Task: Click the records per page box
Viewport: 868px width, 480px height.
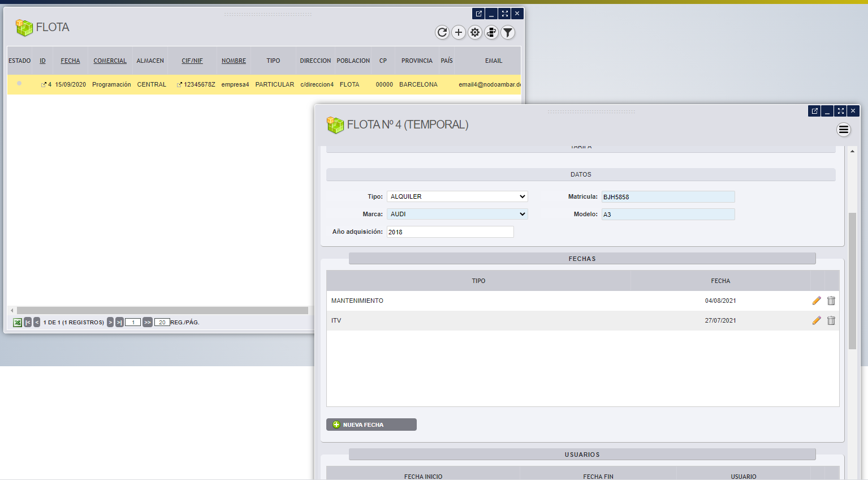Action: pyautogui.click(x=162, y=322)
